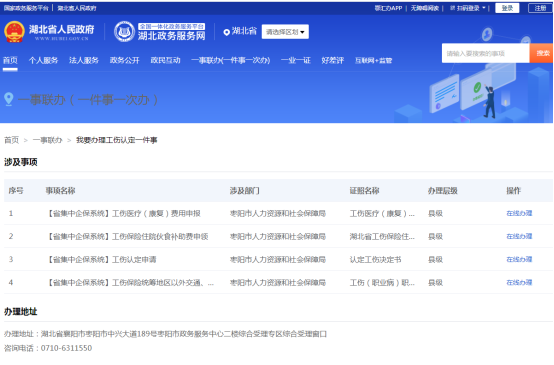Switch to the 好差评 navigation tab
This screenshot has width=554, height=365.
click(x=332, y=60)
